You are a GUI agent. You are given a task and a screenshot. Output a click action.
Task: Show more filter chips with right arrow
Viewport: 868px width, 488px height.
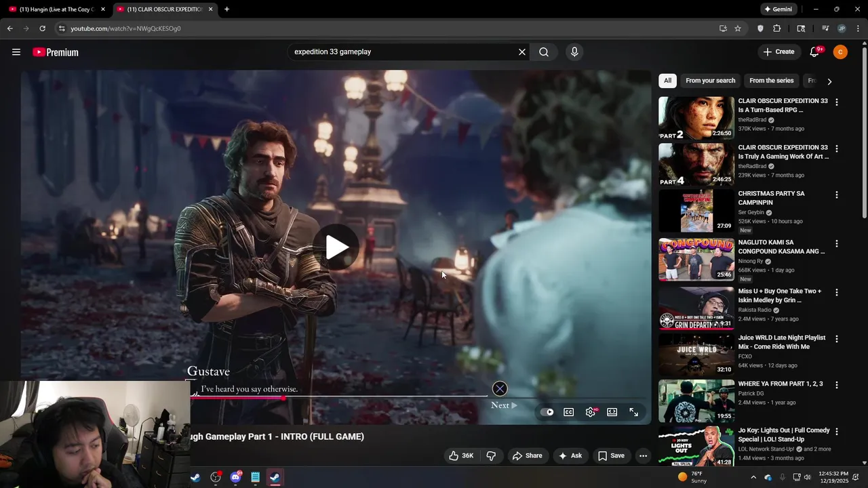pyautogui.click(x=829, y=81)
